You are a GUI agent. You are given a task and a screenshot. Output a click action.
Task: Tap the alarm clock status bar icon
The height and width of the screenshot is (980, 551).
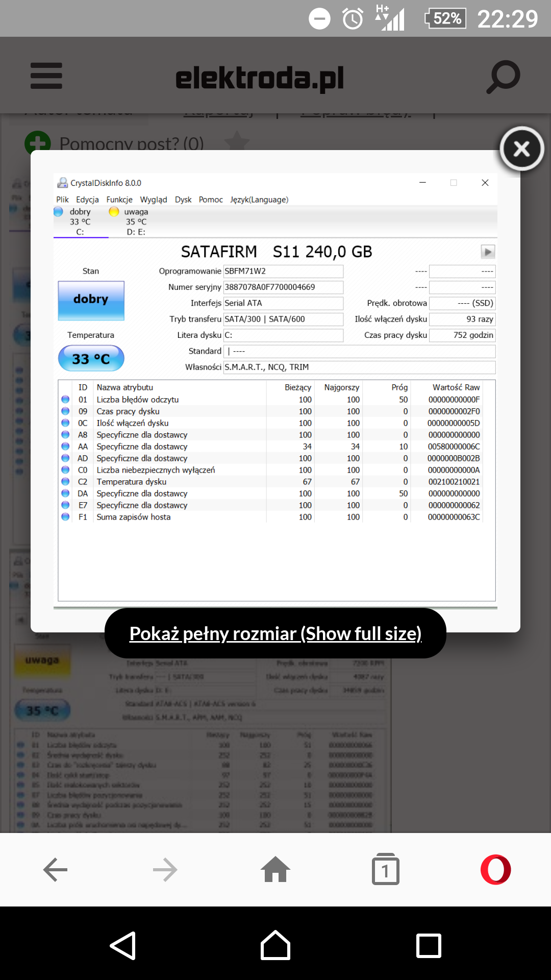pos(353,19)
